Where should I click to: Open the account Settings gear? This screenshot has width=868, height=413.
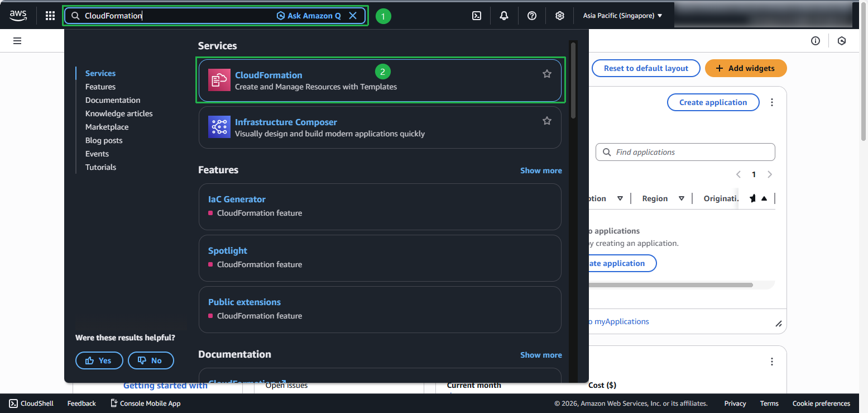pos(559,16)
